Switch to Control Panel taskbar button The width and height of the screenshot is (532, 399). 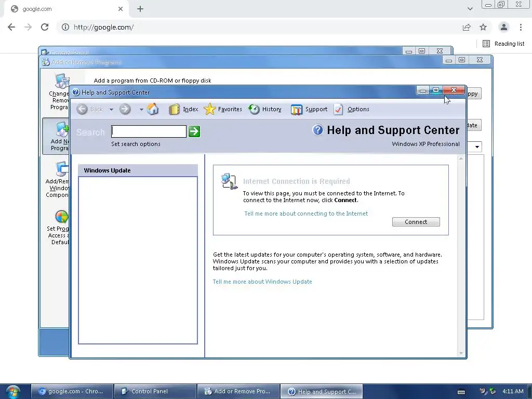[155, 391]
